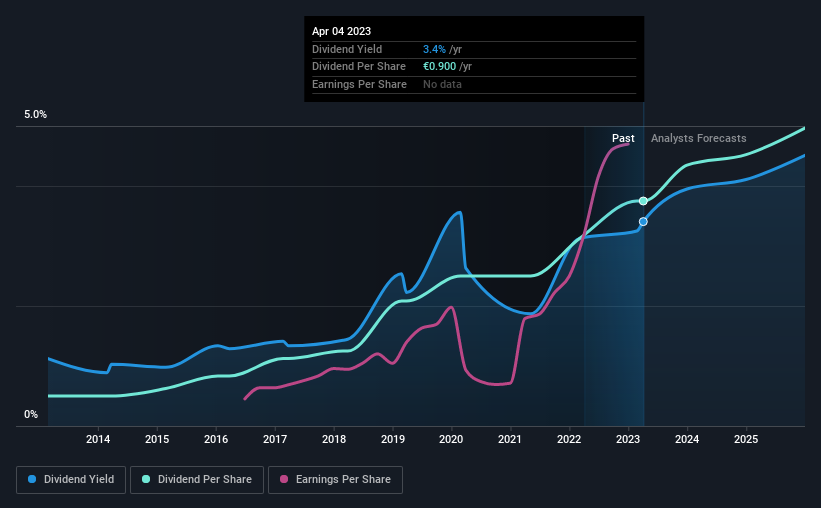
Task: Select the 2021 x-axis label
Action: pyautogui.click(x=510, y=439)
